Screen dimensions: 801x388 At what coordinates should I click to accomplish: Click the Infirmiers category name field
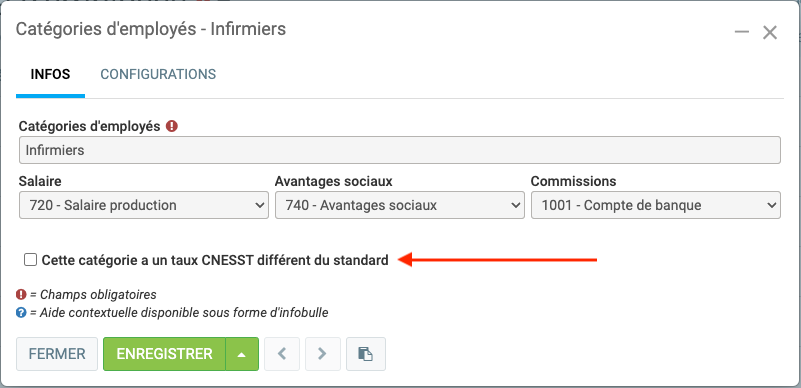point(399,150)
